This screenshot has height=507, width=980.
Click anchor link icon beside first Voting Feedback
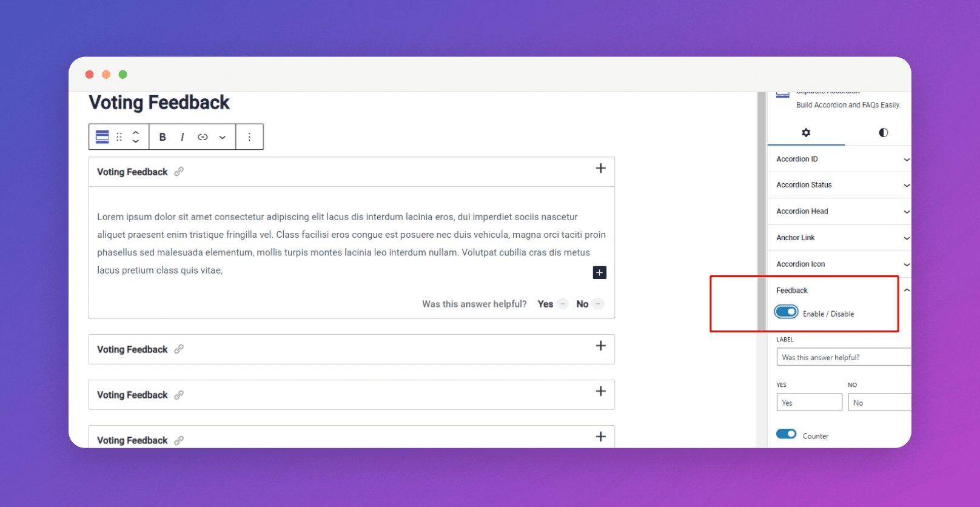[x=179, y=172]
